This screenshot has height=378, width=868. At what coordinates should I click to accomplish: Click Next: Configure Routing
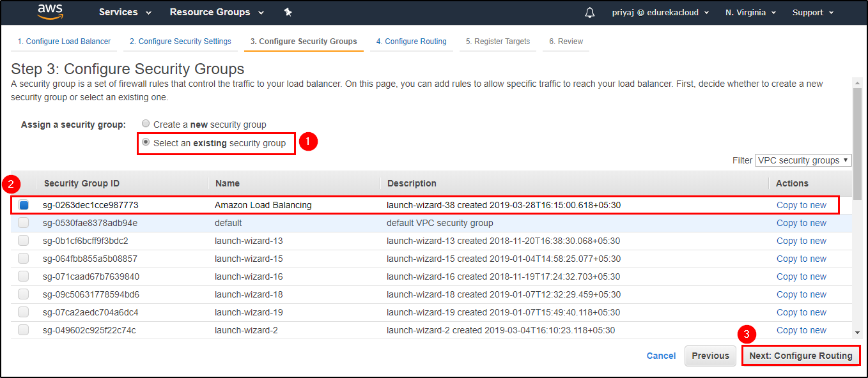(800, 356)
